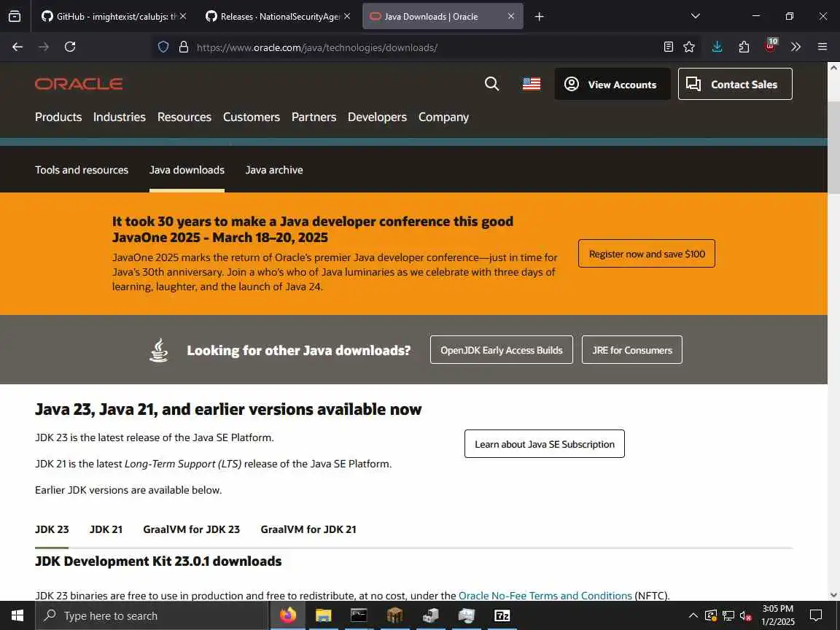Open Customers menu
Screen dimensions: 840x630
pyautogui.click(x=252, y=117)
